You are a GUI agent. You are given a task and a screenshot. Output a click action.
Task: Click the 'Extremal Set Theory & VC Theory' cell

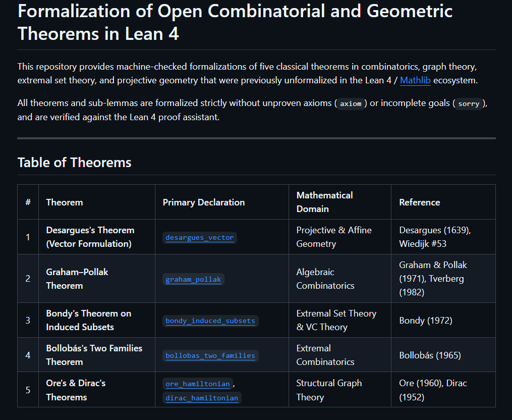pos(340,320)
